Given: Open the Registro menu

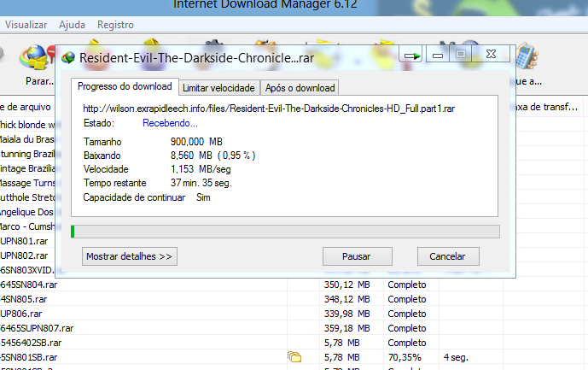Looking at the screenshot, I should click(115, 25).
